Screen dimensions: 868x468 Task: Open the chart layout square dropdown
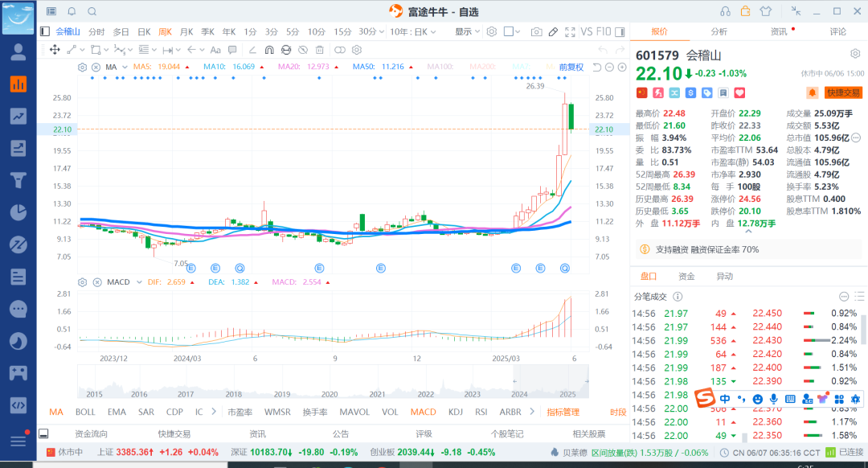coord(511,32)
